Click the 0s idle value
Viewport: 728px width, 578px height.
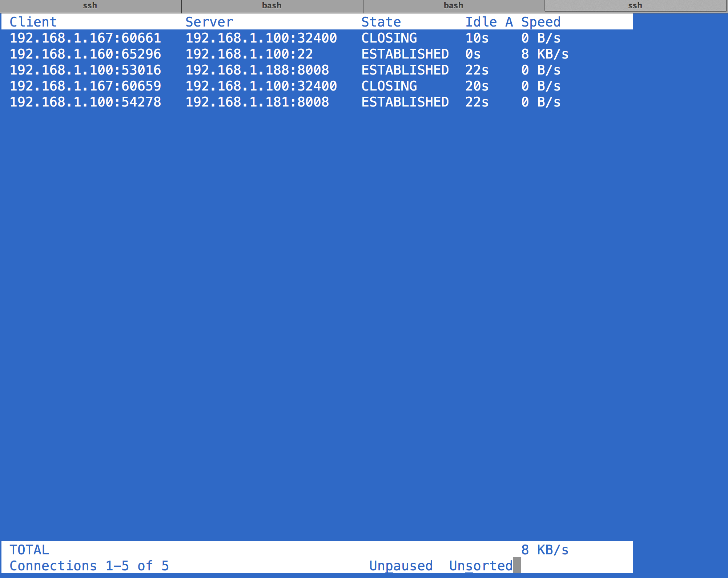(x=473, y=54)
